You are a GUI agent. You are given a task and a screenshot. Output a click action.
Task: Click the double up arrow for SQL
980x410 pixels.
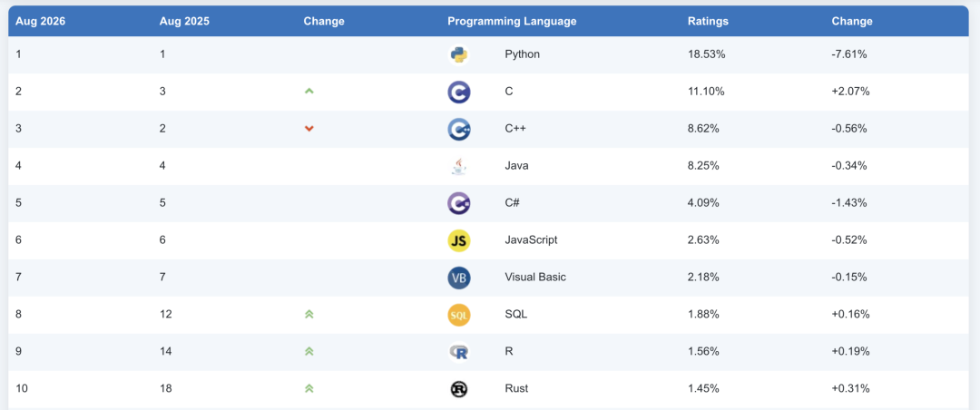(x=309, y=315)
